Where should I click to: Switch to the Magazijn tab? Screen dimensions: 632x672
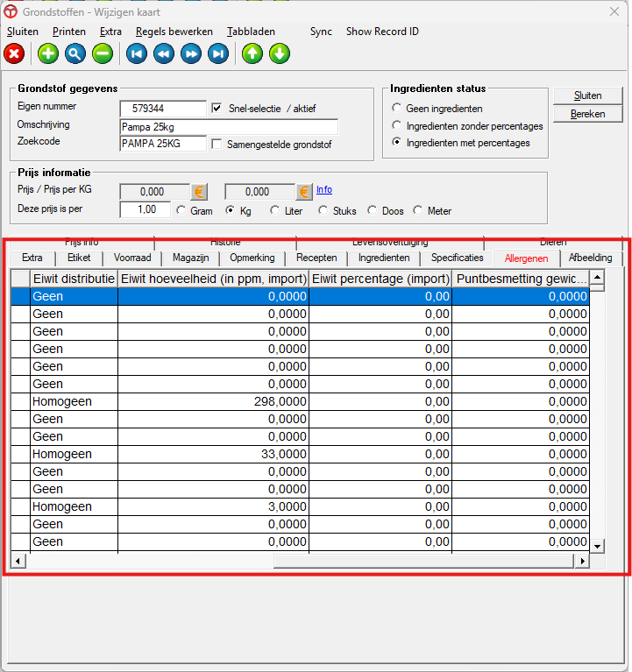pyautogui.click(x=191, y=258)
